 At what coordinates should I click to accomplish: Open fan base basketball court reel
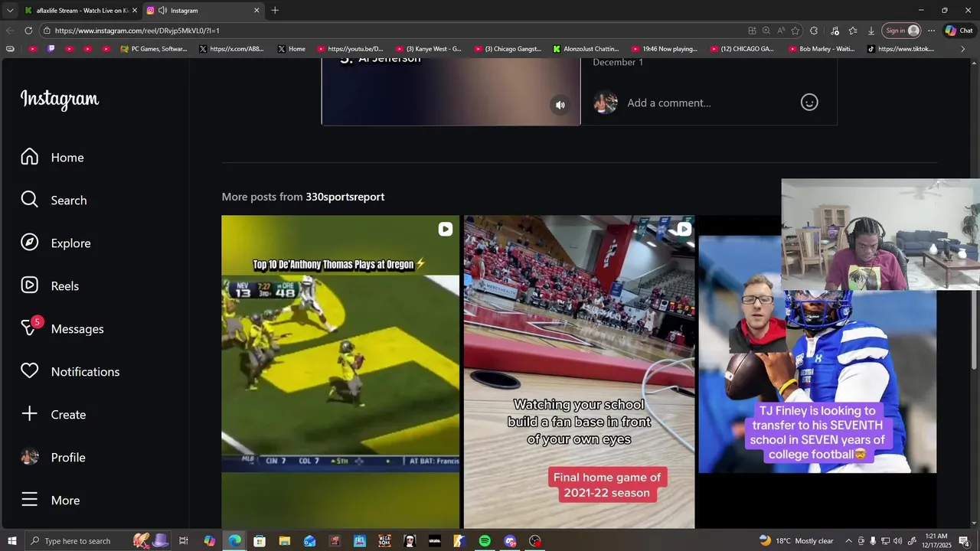pos(579,372)
